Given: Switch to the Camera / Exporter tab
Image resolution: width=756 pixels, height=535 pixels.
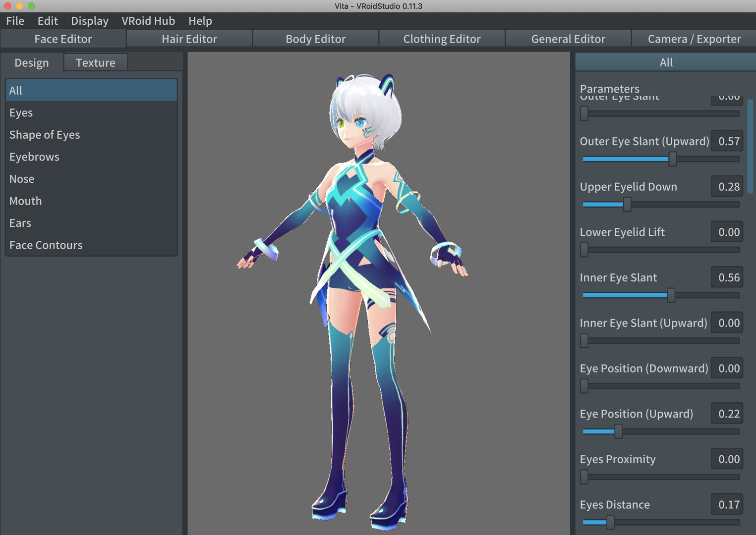Looking at the screenshot, I should coord(693,39).
